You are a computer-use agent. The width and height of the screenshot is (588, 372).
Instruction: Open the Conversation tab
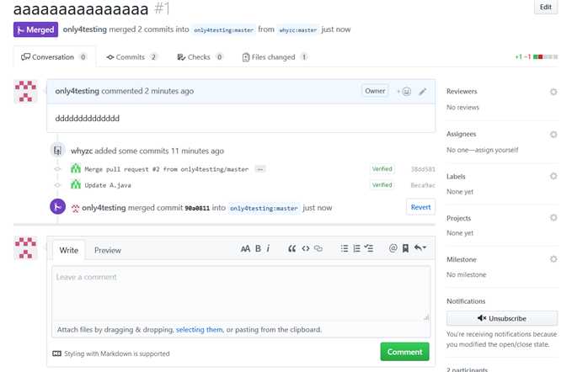(54, 57)
